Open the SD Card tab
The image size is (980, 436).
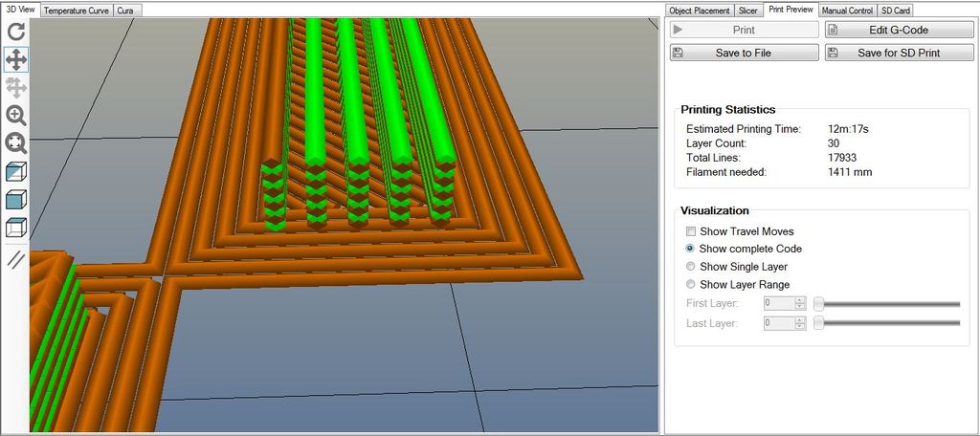pyautogui.click(x=896, y=11)
